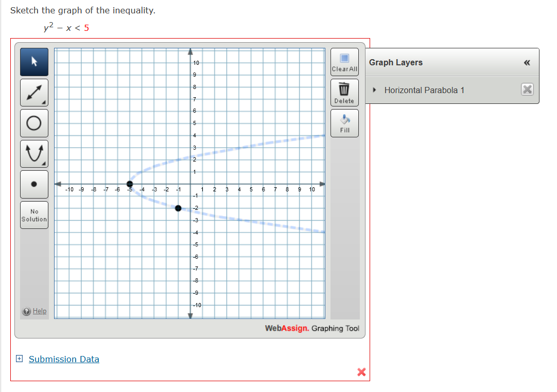Select the parabola drawing tool
This screenshot has width=557, height=392.
(x=33, y=153)
